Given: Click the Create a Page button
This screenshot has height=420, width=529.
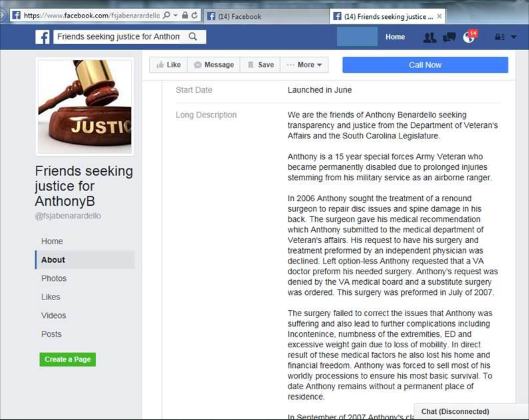Looking at the screenshot, I should pyautogui.click(x=68, y=359).
